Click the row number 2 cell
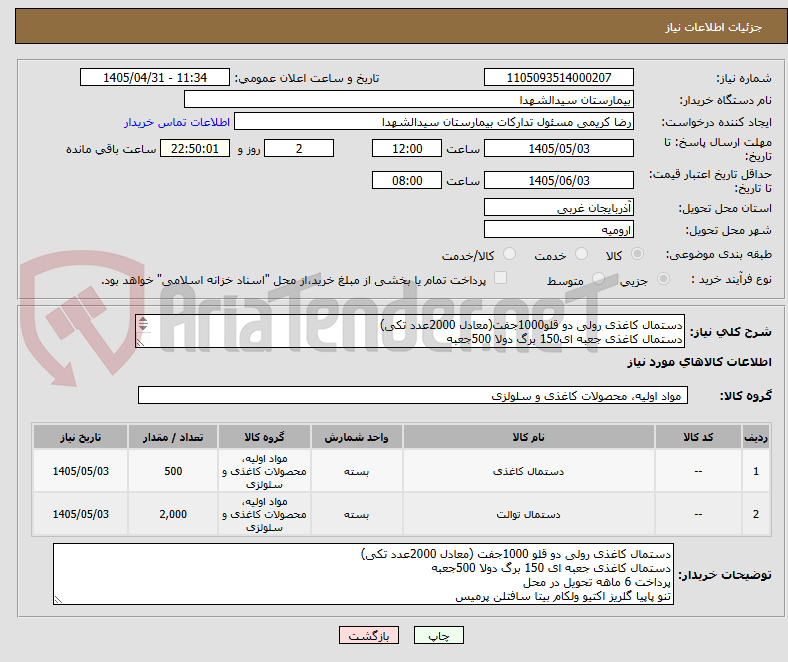 tap(756, 514)
